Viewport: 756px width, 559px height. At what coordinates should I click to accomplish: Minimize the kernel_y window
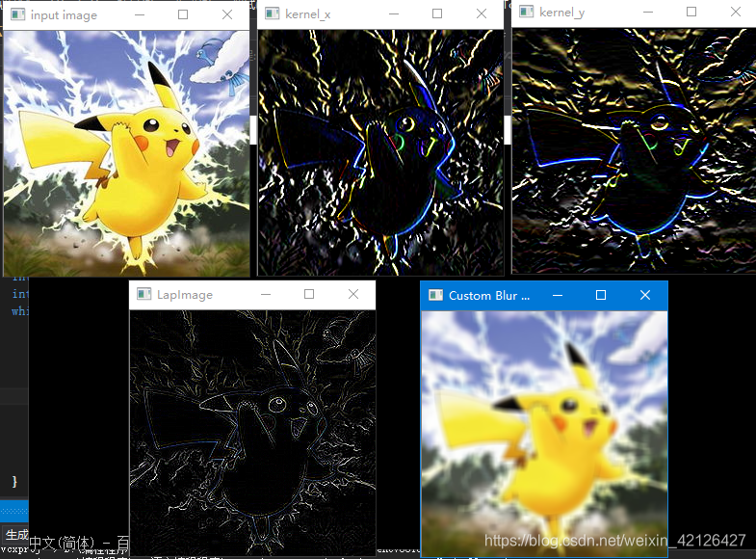point(648,12)
